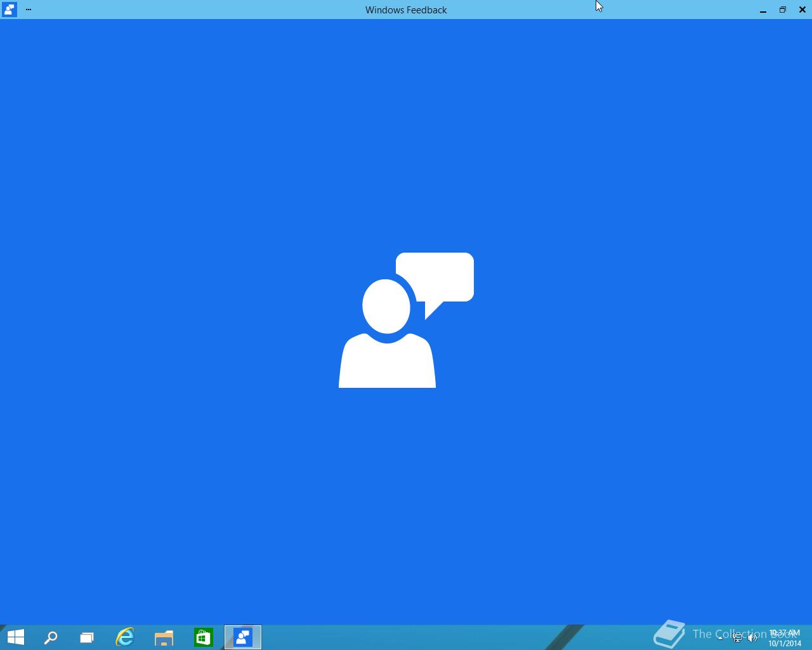Screen dimensions: 812x650
Task: Open the app options ellipsis menu in title bar
Action: click(x=29, y=10)
